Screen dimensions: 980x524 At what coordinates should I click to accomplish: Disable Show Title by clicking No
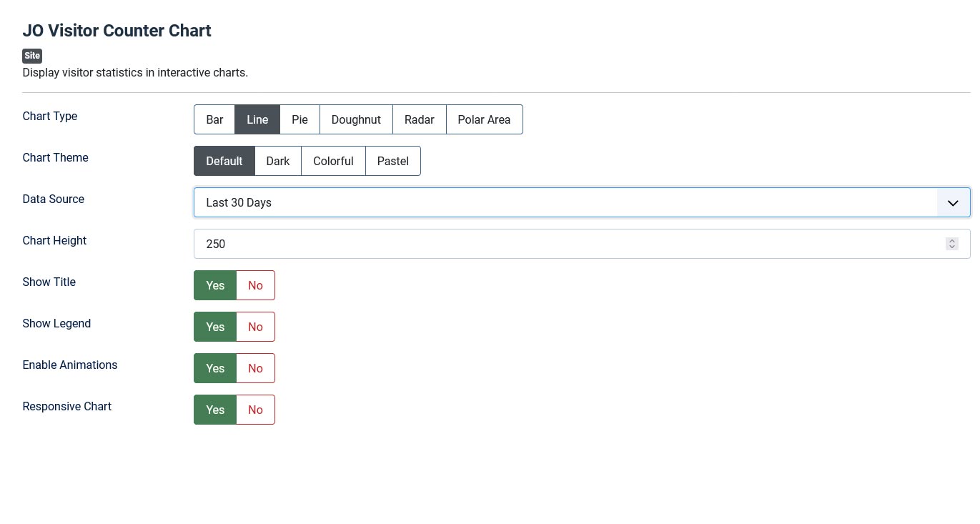[x=255, y=285]
